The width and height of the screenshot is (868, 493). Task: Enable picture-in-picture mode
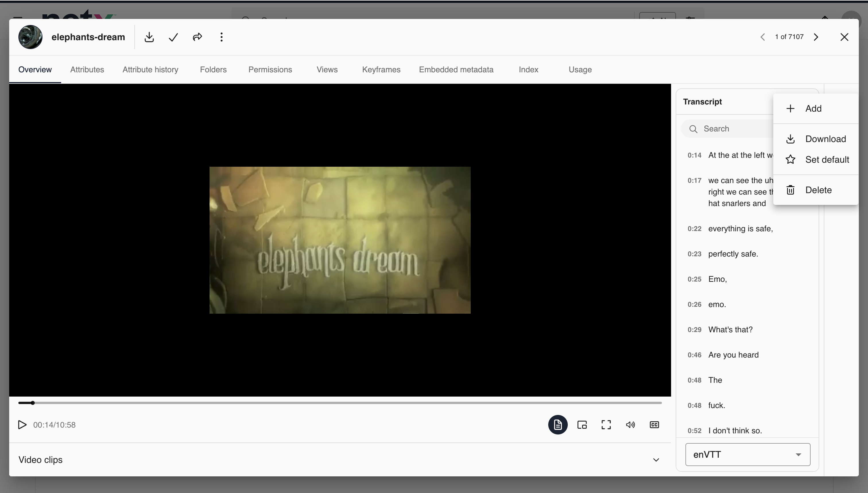pos(582,425)
